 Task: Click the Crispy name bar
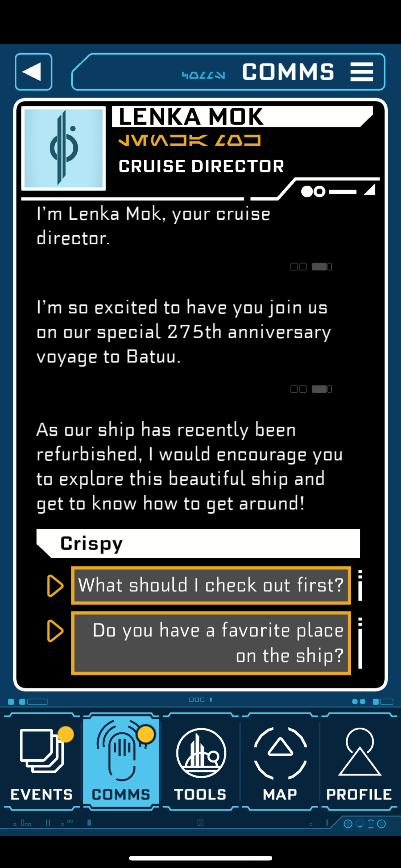coord(198,543)
